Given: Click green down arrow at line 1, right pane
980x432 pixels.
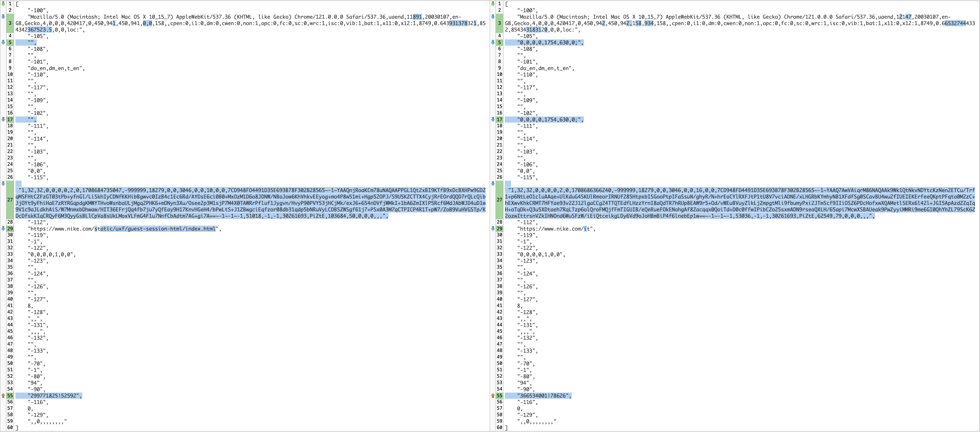Looking at the screenshot, I should (493, 4).
